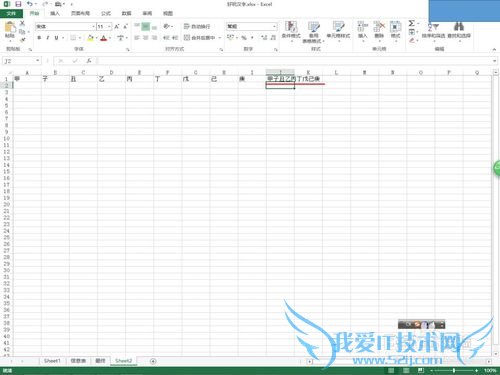Click the Borders icon
This screenshot has height=375, width=500.
tap(73, 38)
